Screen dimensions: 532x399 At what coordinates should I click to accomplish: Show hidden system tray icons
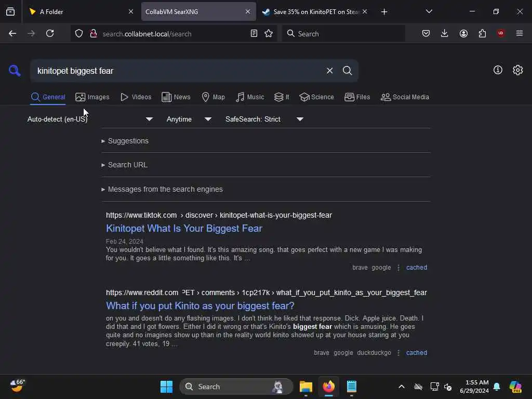coord(402,387)
